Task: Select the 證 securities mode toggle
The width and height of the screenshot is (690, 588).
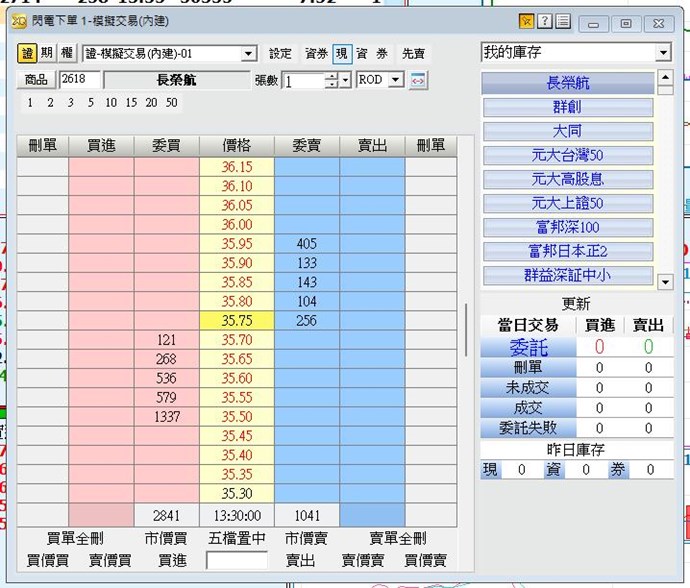Action: [27, 54]
